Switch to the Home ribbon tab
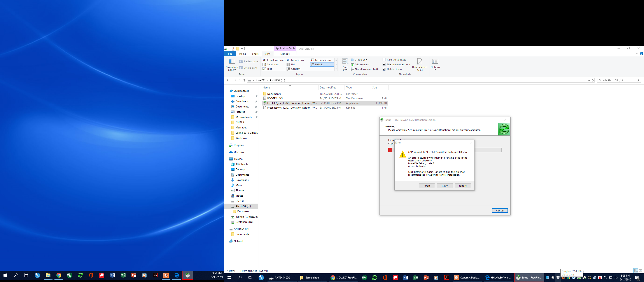The image size is (644, 282). click(243, 54)
